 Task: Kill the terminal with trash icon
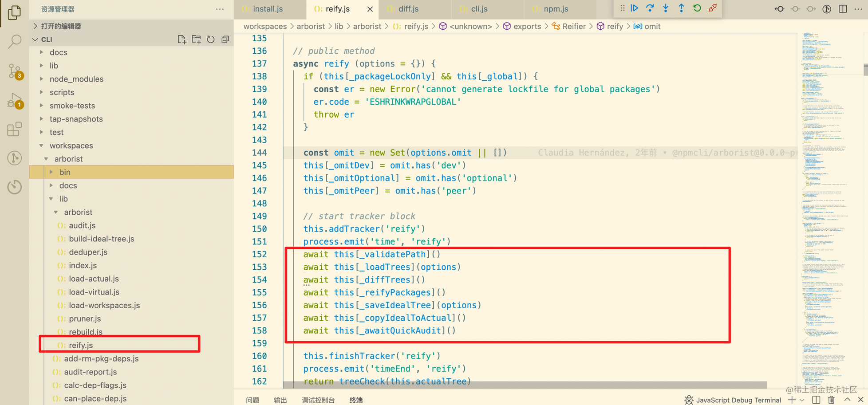832,400
